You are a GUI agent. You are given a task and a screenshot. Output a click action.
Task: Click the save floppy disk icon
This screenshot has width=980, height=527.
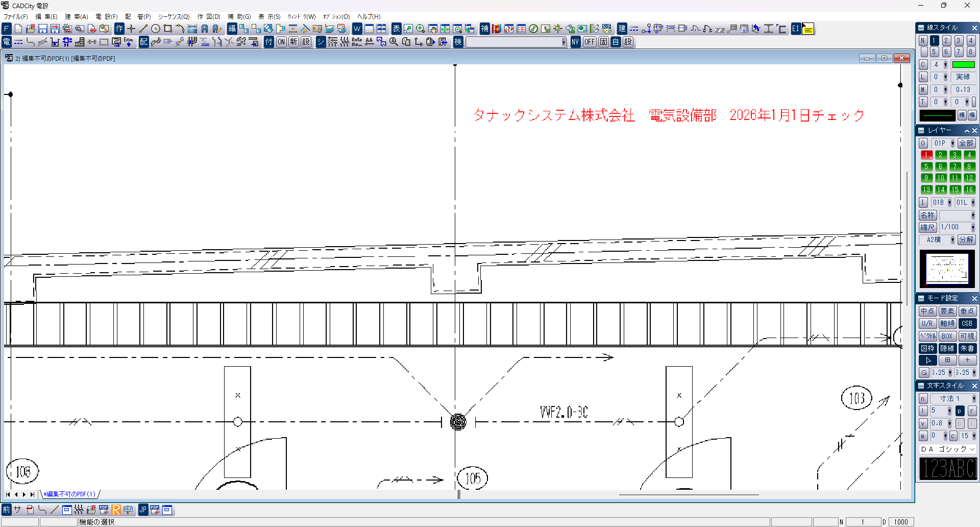coord(43,29)
